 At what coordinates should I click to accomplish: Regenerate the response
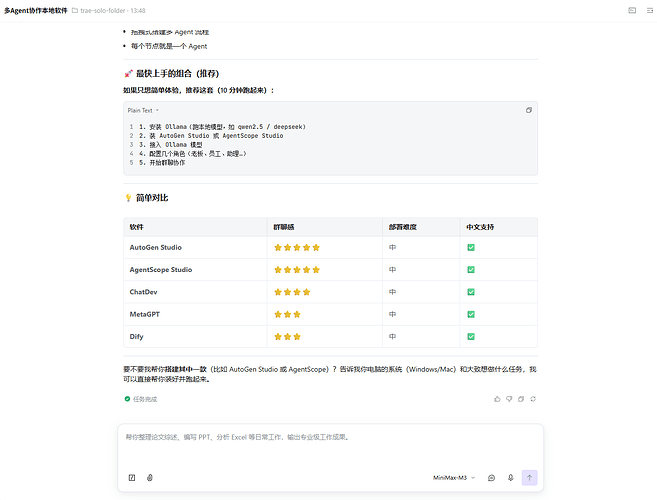pos(533,399)
